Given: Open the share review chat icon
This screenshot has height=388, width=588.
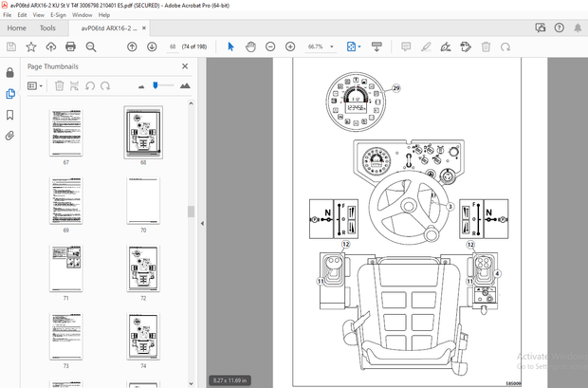Looking at the screenshot, I should tap(541, 28).
